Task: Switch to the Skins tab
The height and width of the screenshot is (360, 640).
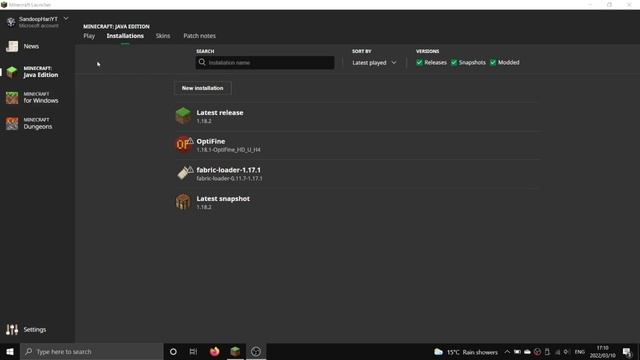Action: tap(163, 36)
